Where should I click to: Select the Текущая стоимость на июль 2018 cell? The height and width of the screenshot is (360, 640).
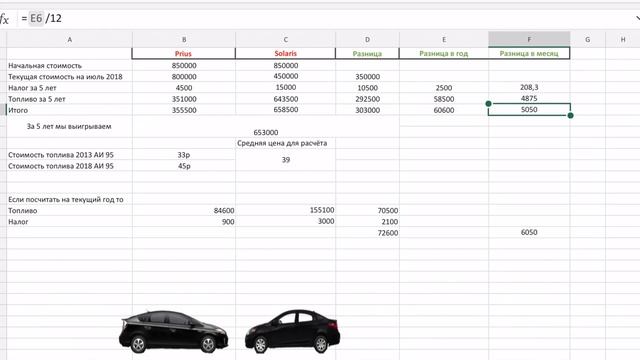tap(69, 76)
